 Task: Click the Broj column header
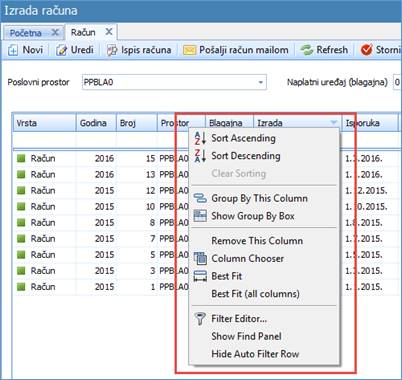[x=137, y=123]
